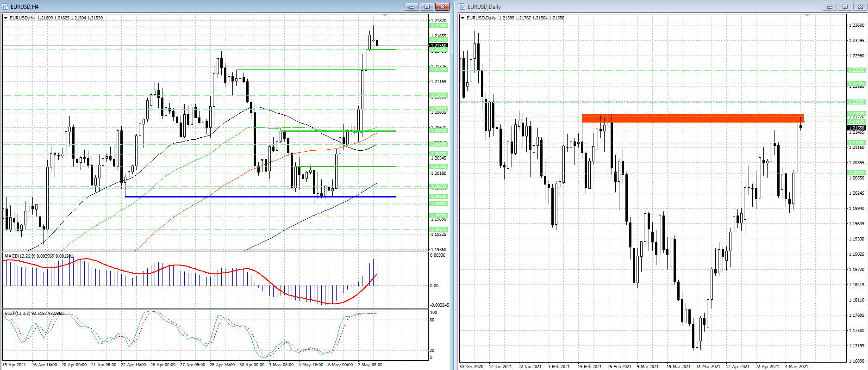Click the black 1.21550 price tag on H4 scale
868x370 pixels.
point(439,45)
